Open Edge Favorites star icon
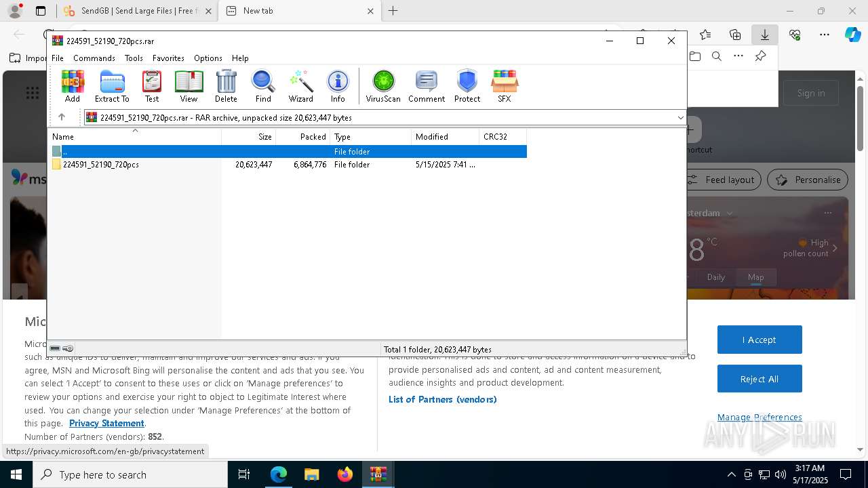 [705, 35]
